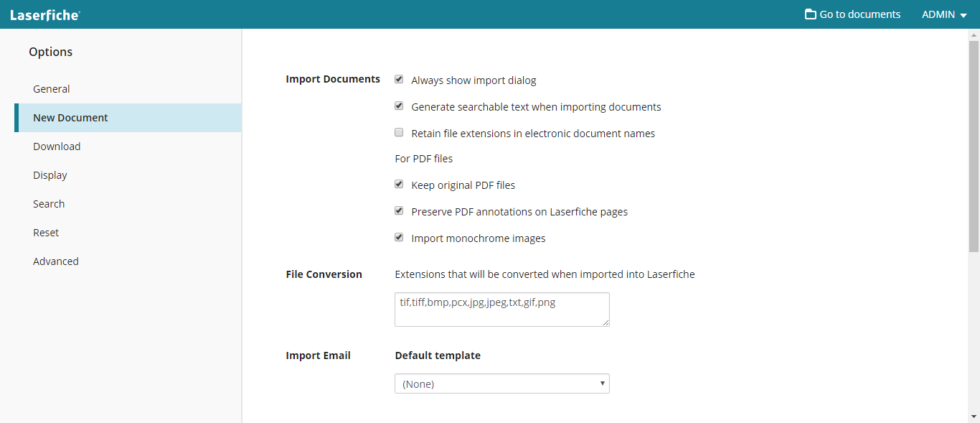
Task: Open the ADMIN user dropdown menu
Action: click(x=944, y=14)
